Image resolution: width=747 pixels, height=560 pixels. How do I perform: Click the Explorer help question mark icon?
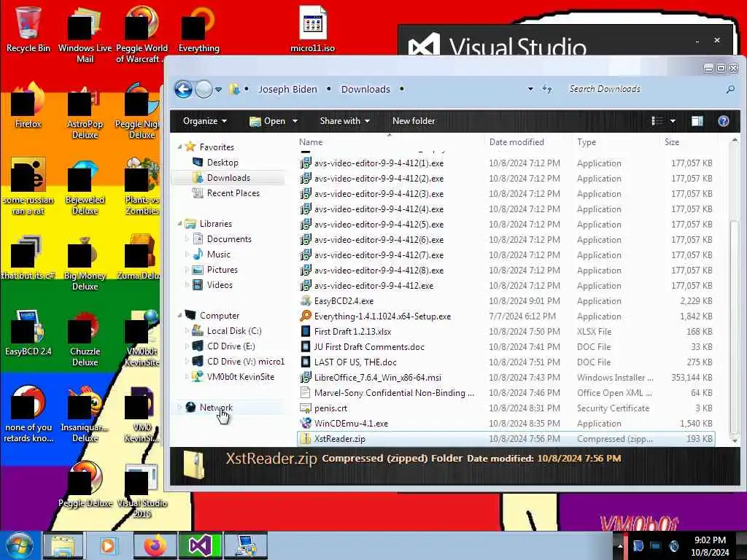point(723,121)
